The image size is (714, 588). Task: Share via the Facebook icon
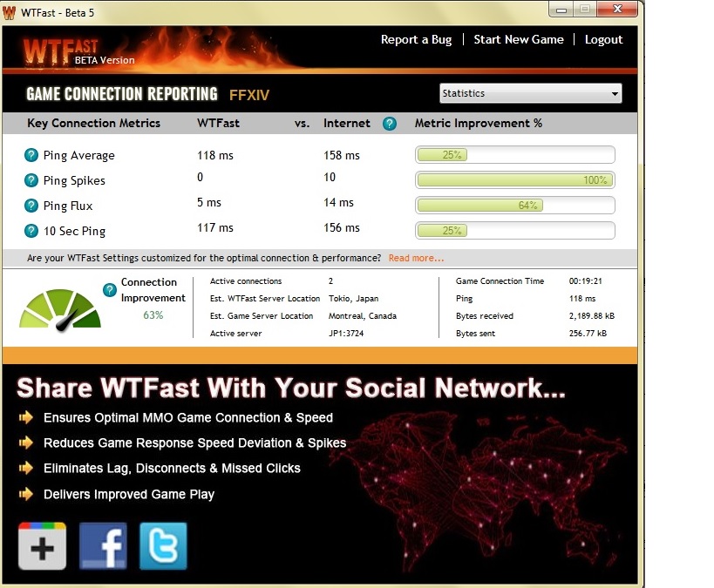coord(103,546)
